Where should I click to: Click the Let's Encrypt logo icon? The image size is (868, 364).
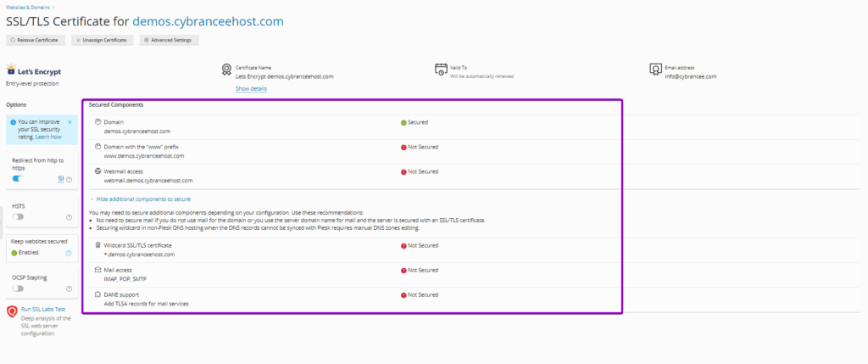(x=11, y=70)
